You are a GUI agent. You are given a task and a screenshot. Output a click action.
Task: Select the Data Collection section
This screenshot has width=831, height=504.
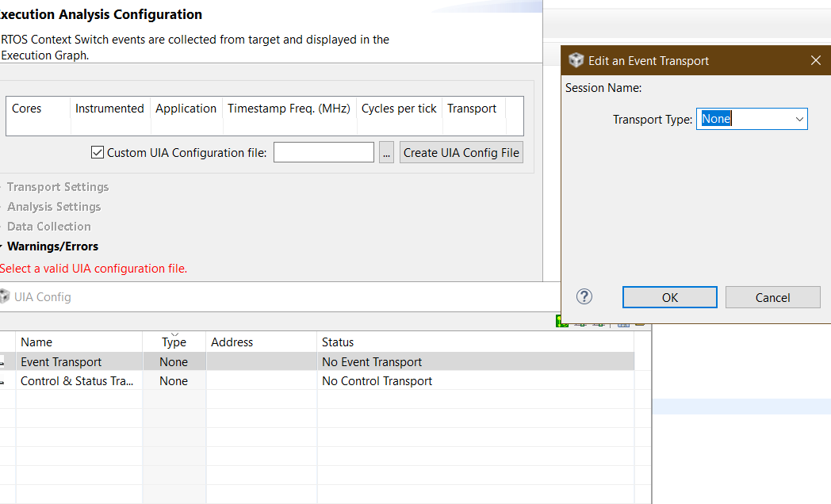point(48,226)
